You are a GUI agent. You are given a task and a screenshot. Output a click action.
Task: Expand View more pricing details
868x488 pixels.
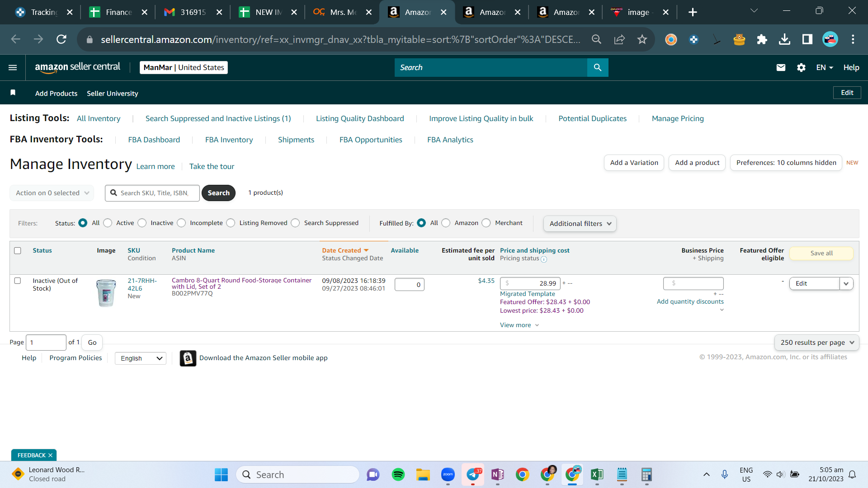(519, 325)
